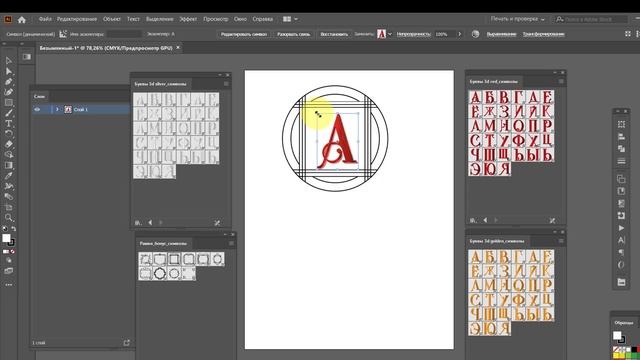Swap fill and stroke colors

click(x=13, y=229)
